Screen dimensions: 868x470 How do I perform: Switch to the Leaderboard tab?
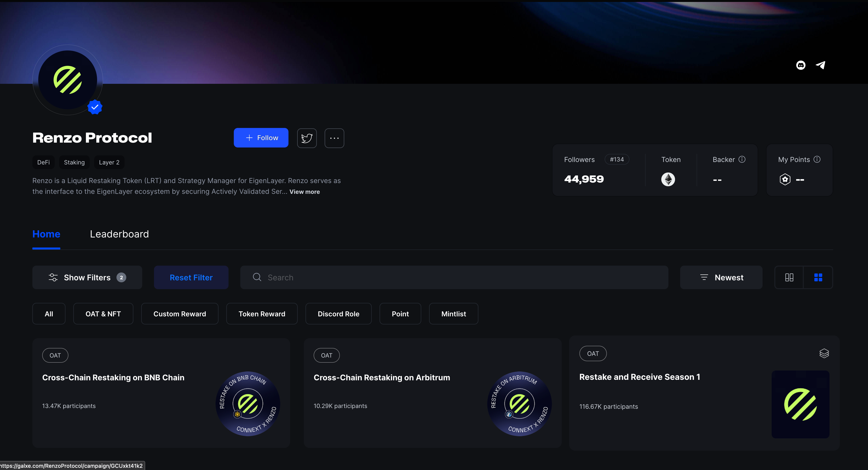(119, 234)
